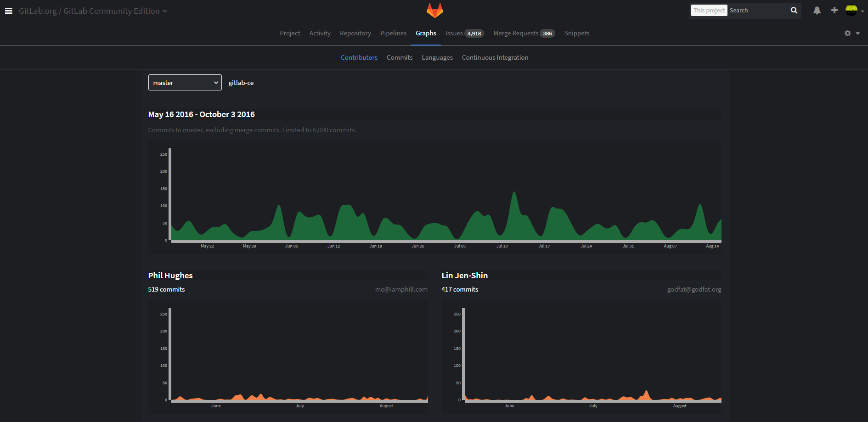
Task: Click Phil Hughes' email address link
Action: point(401,289)
